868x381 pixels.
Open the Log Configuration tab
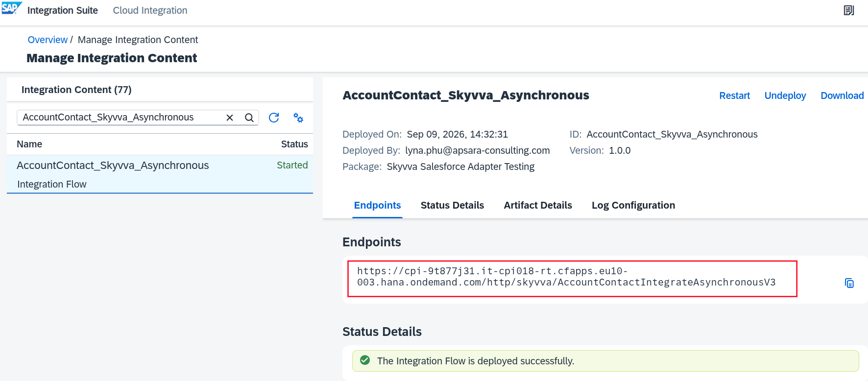point(633,205)
